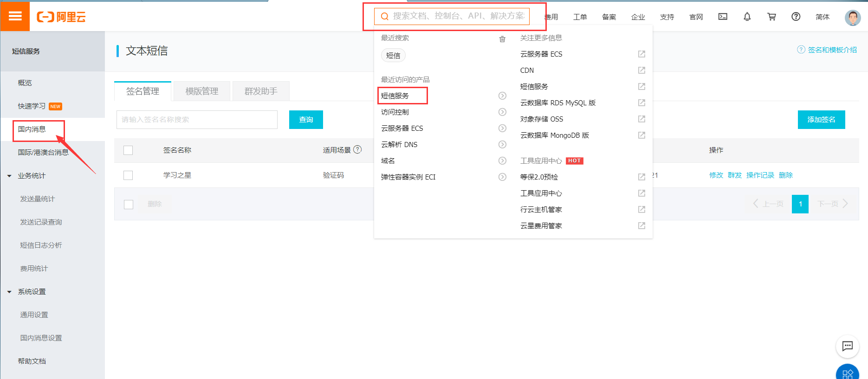Click the help question mark icon in header
This screenshot has height=379, width=868.
pyautogui.click(x=796, y=17)
